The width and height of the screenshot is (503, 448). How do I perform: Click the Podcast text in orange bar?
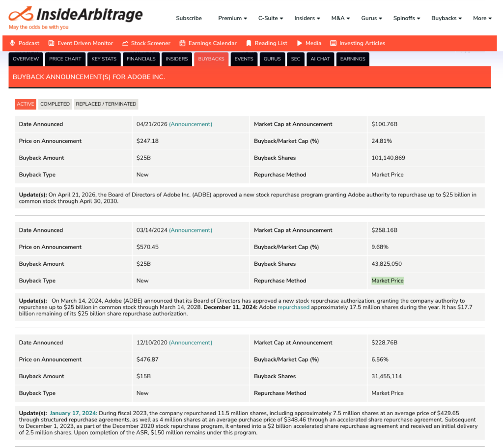pos(29,43)
